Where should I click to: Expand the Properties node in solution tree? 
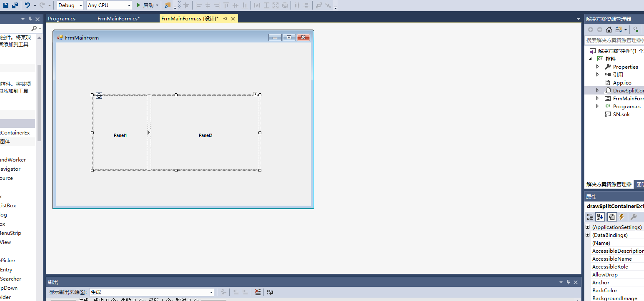click(x=597, y=67)
